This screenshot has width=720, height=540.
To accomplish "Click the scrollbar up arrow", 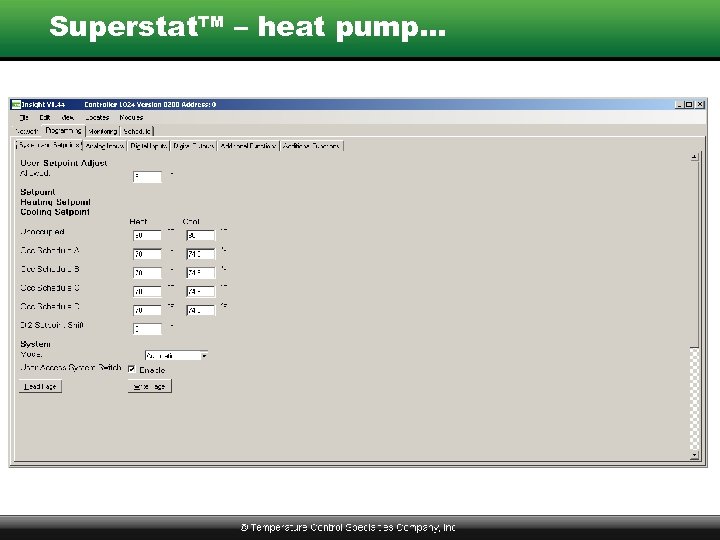I will point(694,157).
